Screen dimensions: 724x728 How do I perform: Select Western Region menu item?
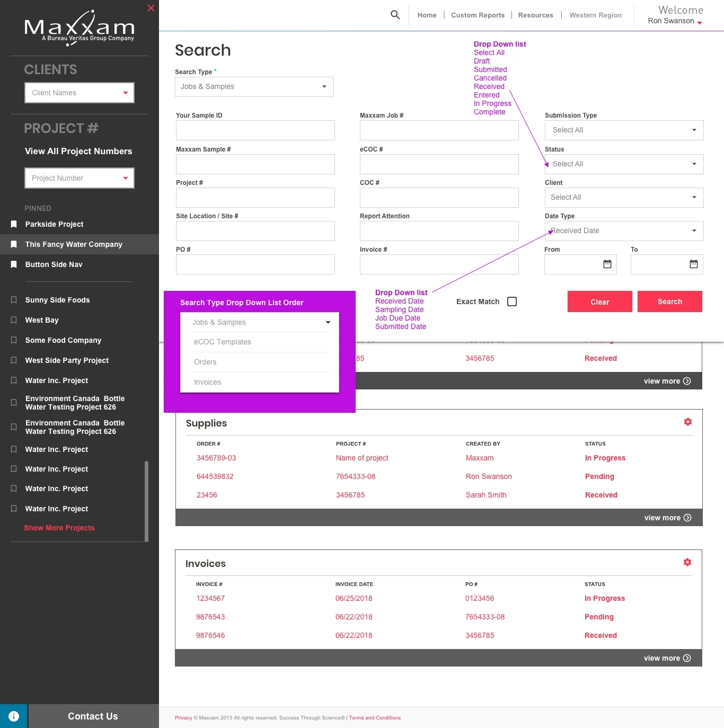click(x=595, y=15)
